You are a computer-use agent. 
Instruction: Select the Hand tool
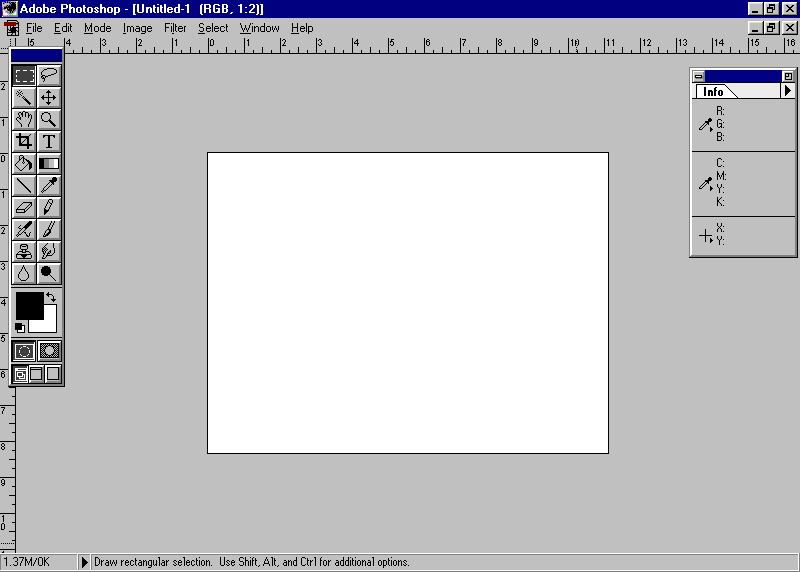[24, 119]
